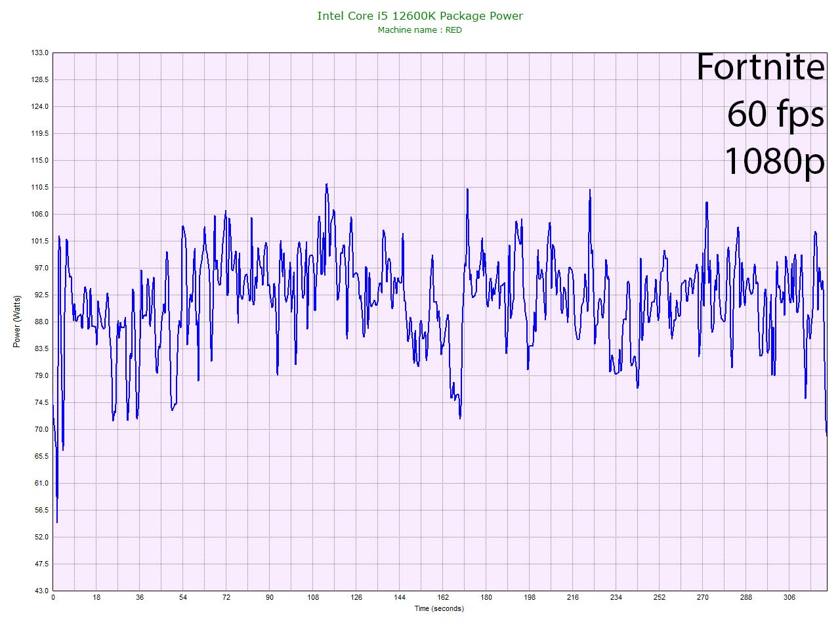Select the 70.0 value on the y-axis
This screenshot has width=840, height=630.
(41, 429)
